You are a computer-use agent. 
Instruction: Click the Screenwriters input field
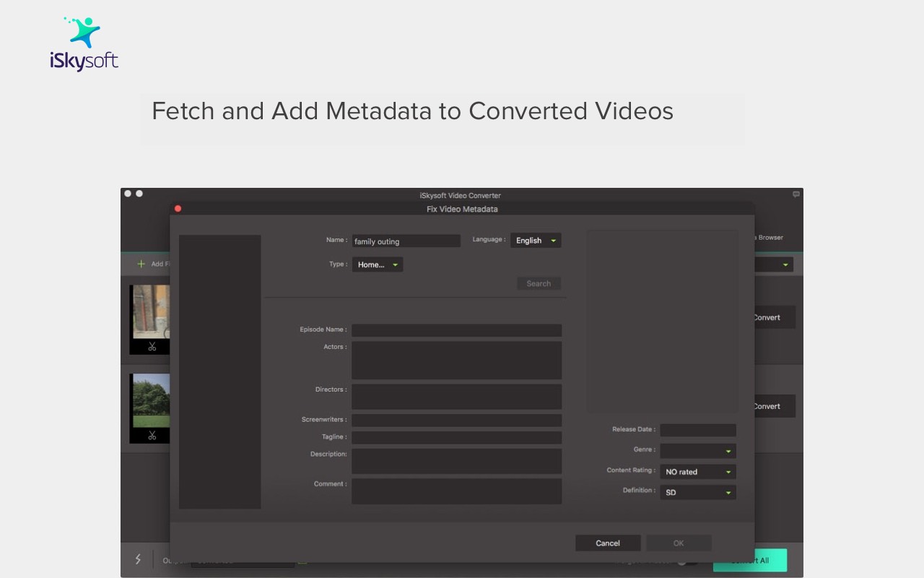(x=456, y=420)
